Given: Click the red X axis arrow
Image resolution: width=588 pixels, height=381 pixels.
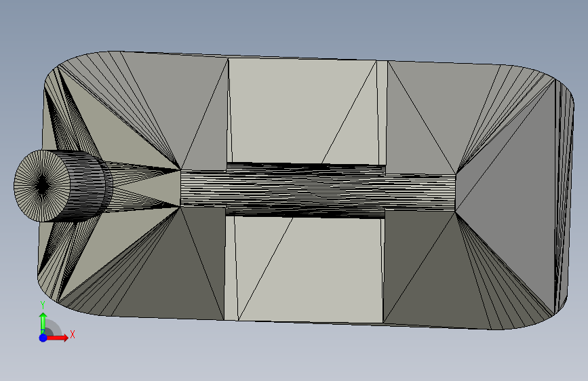Looking at the screenshot, I should [58, 338].
